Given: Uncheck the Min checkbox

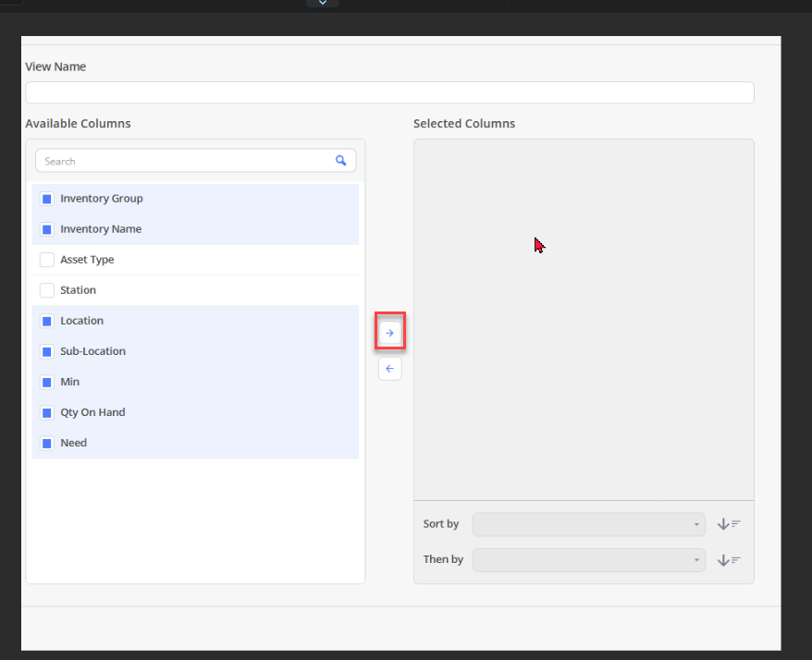Looking at the screenshot, I should 47,382.
